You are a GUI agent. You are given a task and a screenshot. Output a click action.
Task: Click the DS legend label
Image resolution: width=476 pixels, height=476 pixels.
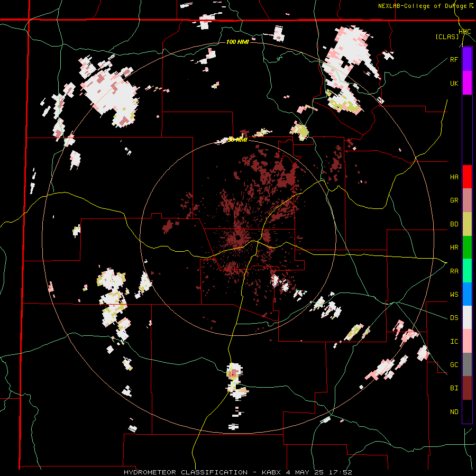(x=454, y=318)
